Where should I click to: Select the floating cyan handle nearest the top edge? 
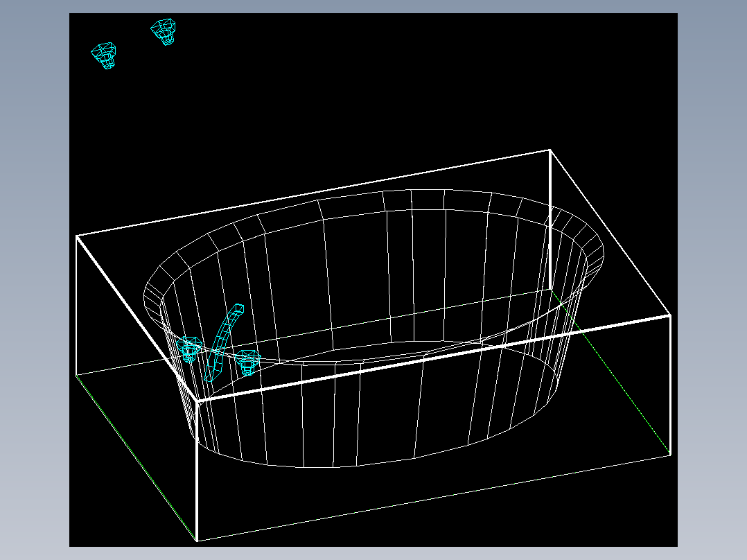point(164,32)
